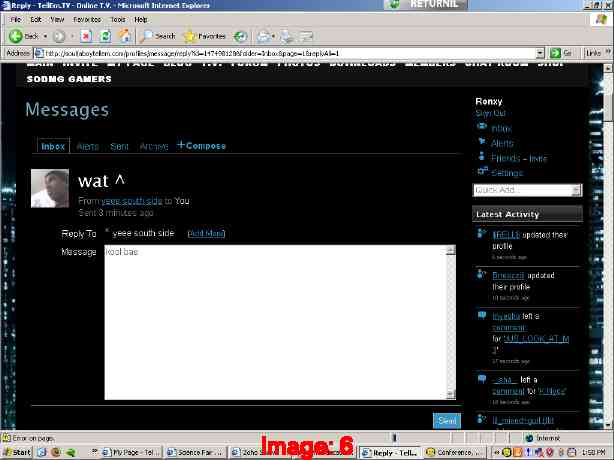Image resolution: width=614 pixels, height=460 pixels.
Task: Select the Inbox tab in Messages
Action: (x=53, y=146)
